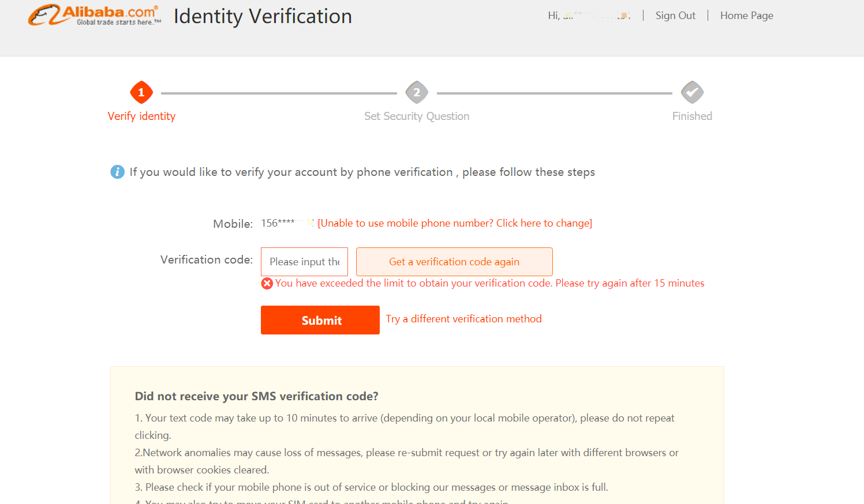Select the step 2 diamond icon
Screen dimensions: 864x504
click(417, 92)
